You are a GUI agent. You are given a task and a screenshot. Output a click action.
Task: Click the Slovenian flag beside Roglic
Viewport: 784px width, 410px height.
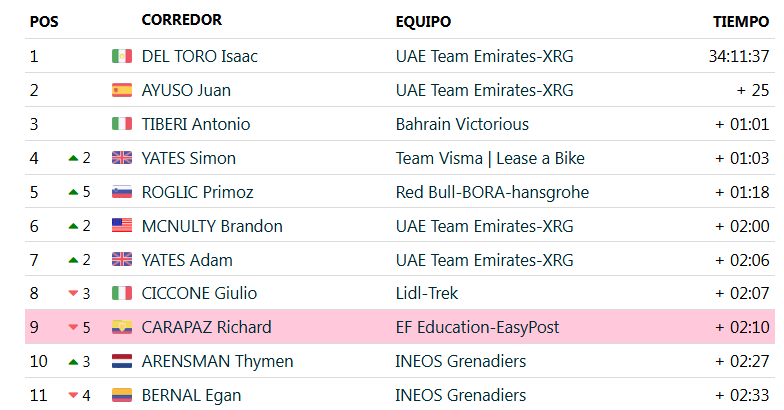[122, 192]
